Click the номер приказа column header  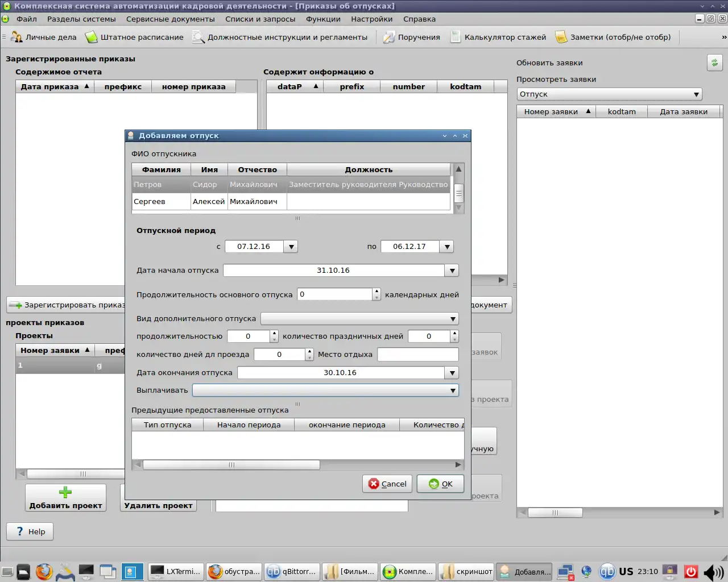tap(194, 87)
